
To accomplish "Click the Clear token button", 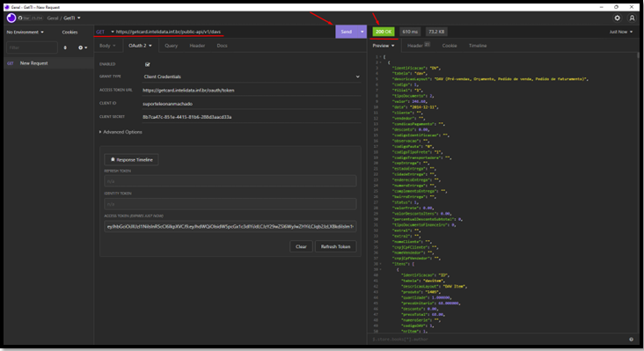I will (x=301, y=246).
